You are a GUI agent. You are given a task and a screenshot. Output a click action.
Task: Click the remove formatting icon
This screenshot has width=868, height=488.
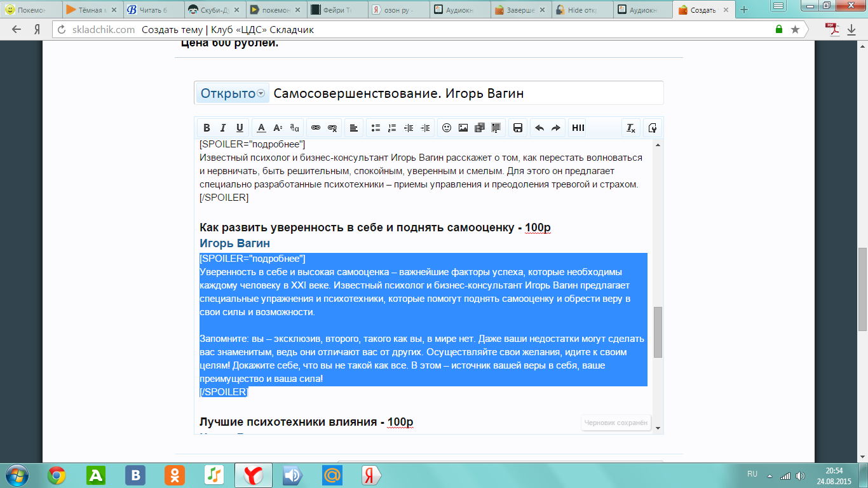[x=631, y=128]
